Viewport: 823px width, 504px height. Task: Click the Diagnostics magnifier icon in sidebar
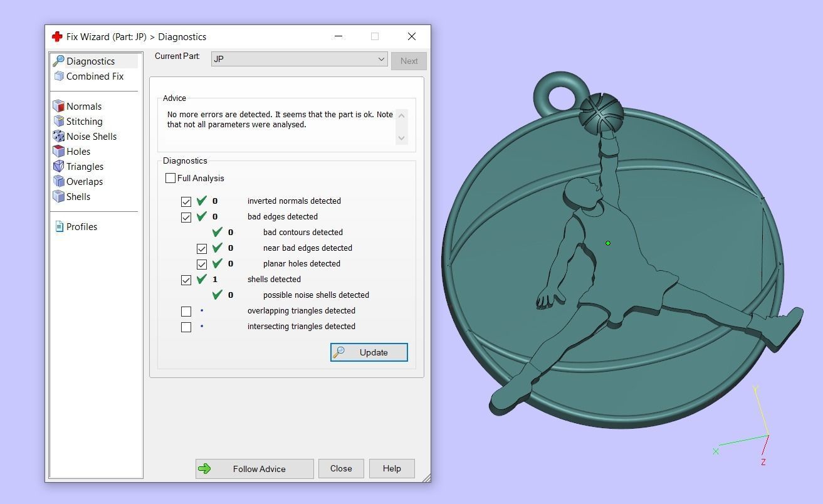click(x=58, y=61)
